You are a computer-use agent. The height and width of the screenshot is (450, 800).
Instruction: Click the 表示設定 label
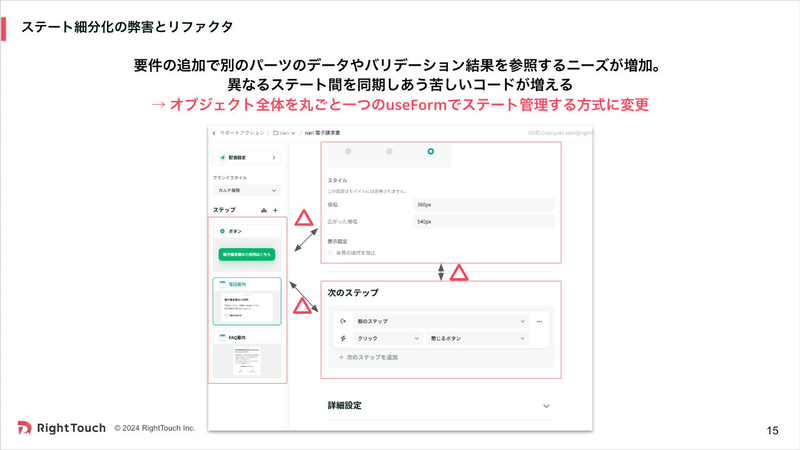337,241
